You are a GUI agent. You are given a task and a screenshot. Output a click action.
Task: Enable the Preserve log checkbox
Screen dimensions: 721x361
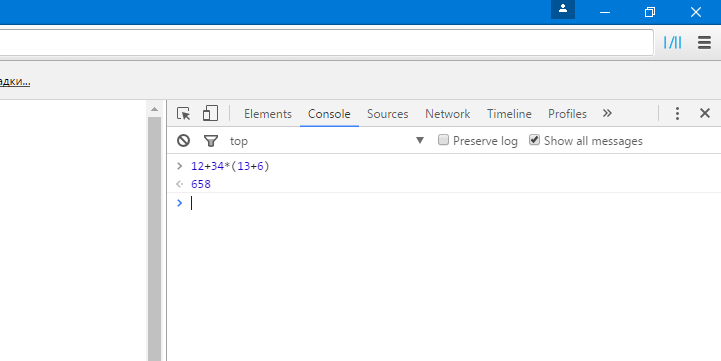pos(443,140)
